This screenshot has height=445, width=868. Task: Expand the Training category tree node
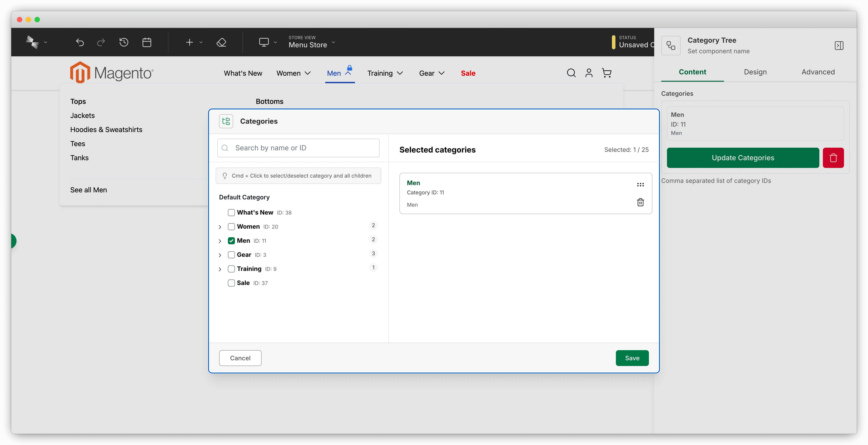click(x=220, y=269)
